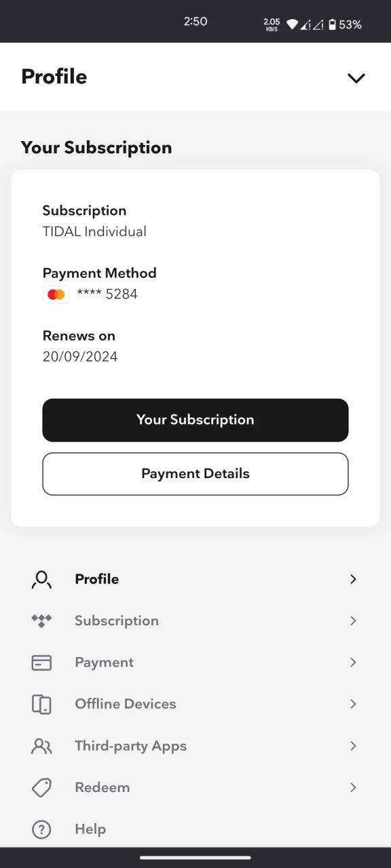This screenshot has width=391, height=868.
Task: Tap the black Your Subscription button
Action: 195,420
